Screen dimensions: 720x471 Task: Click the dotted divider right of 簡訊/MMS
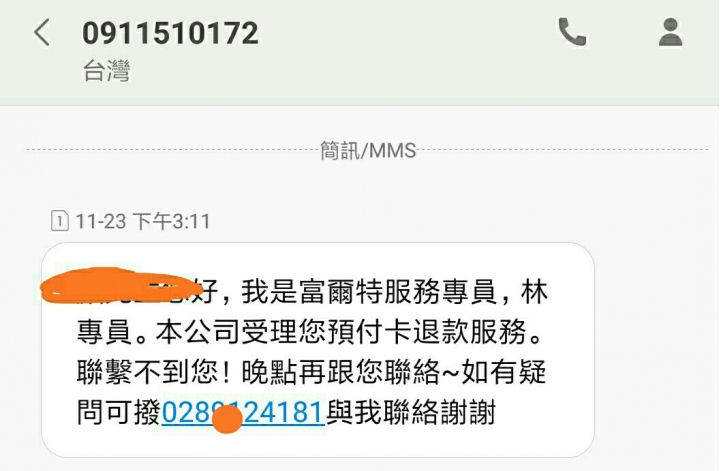[x=562, y=150]
